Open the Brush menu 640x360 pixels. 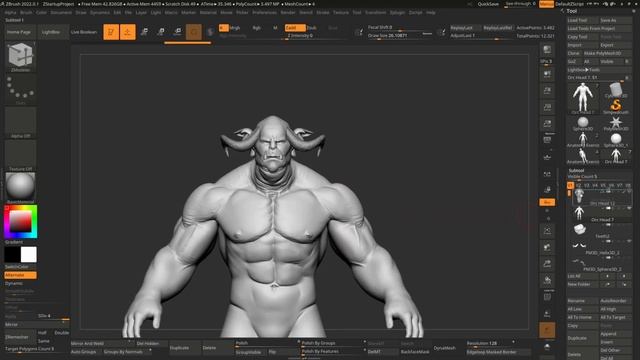[x=26, y=13]
